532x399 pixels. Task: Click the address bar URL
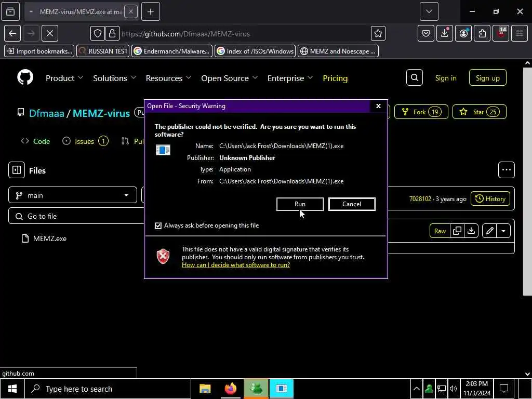[x=185, y=34]
